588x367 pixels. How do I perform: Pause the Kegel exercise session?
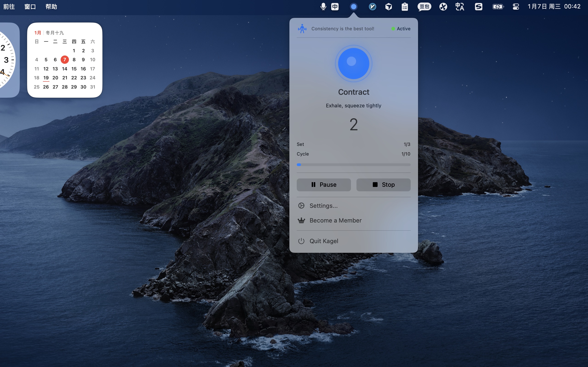point(323,185)
